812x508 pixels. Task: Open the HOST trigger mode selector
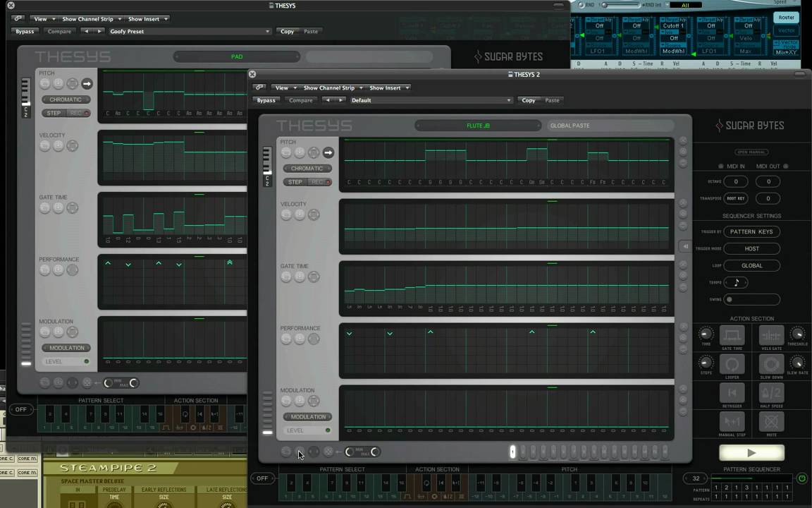pos(751,249)
